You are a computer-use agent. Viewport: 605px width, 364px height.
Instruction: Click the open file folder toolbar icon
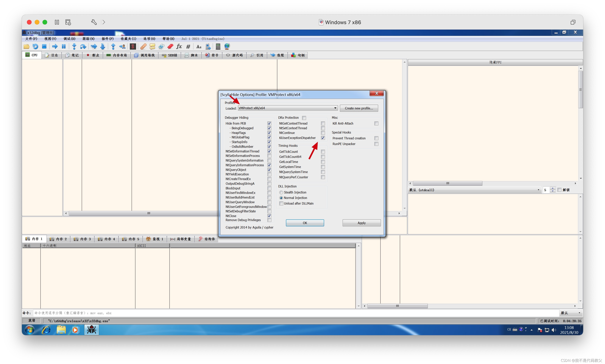pyautogui.click(x=27, y=46)
